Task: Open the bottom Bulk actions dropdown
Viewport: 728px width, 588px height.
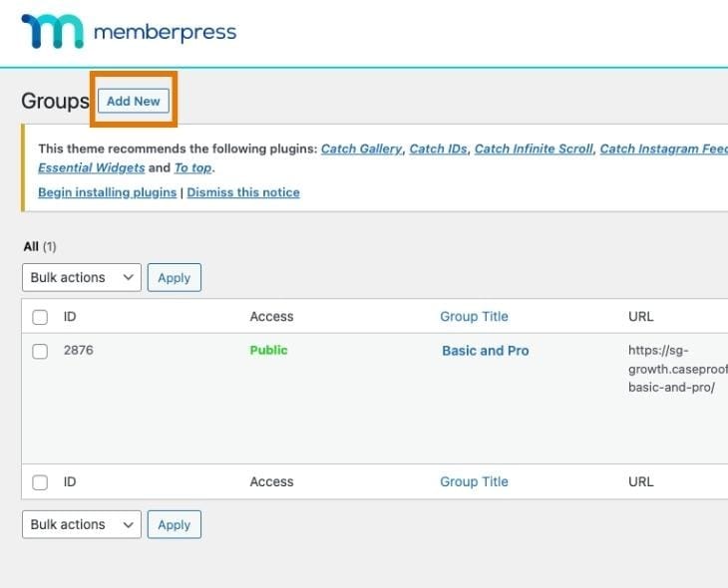Action: (81, 524)
